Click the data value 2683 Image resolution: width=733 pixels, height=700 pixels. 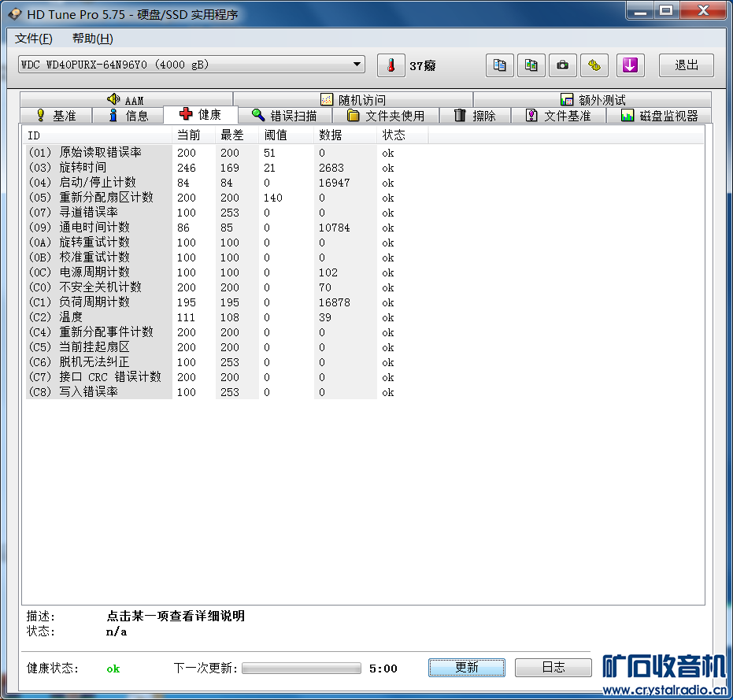331,168
